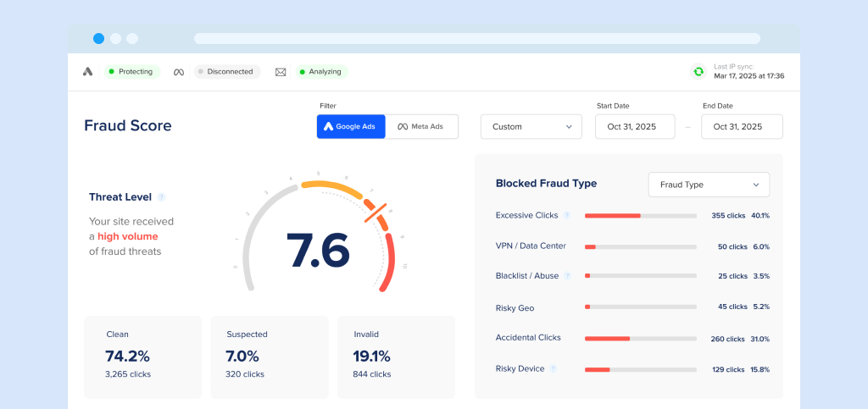This screenshot has width=868, height=409.
Task: Click the Disconnected Meta status pill
Action: (226, 72)
